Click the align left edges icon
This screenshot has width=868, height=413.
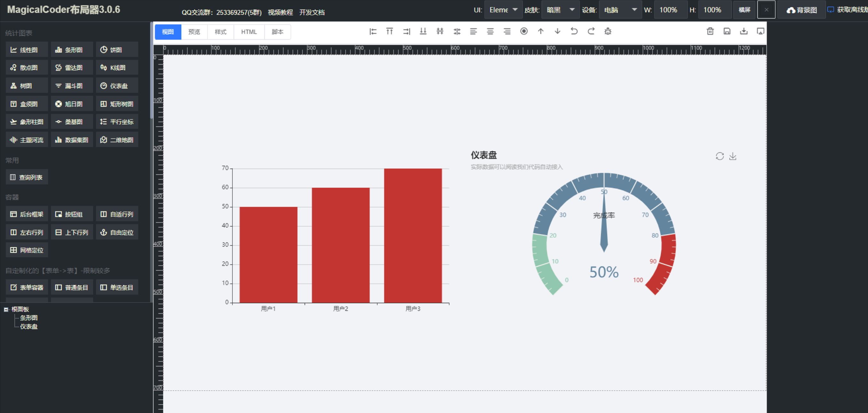tap(373, 31)
